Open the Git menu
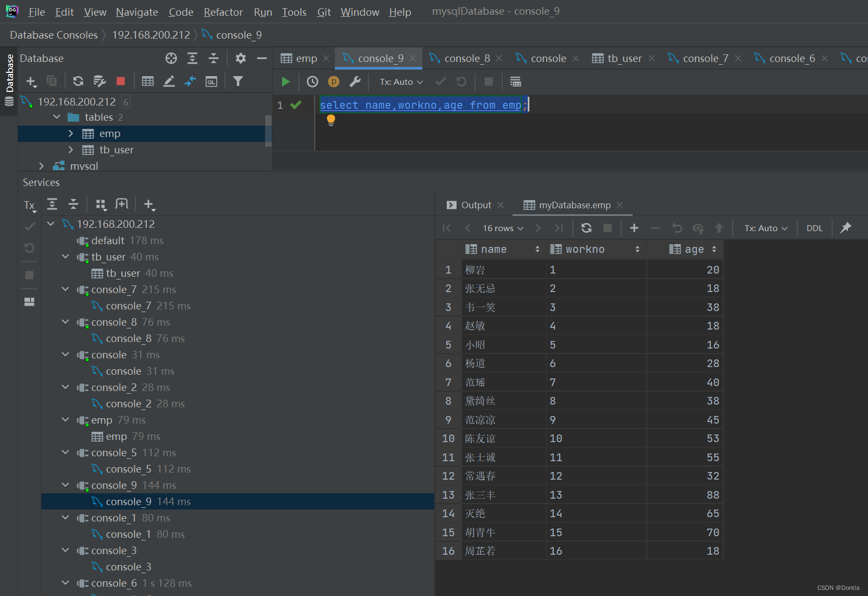 coord(324,12)
